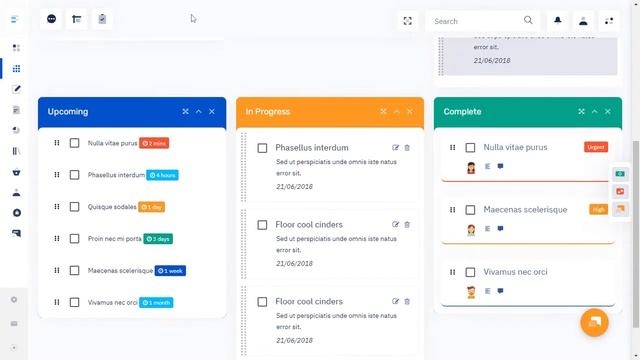Screen dimensions: 640x360
Task: Click the 1 month badge
Action: coord(156,302)
